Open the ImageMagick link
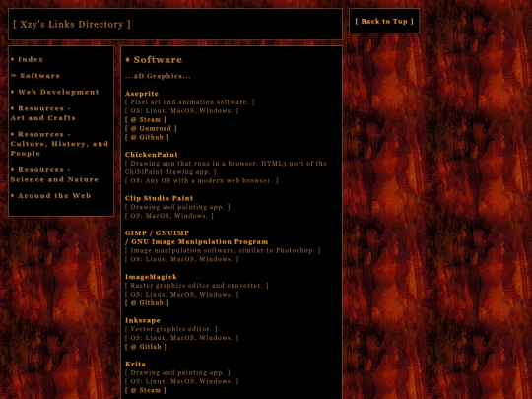532x399 pixels. click(x=151, y=277)
